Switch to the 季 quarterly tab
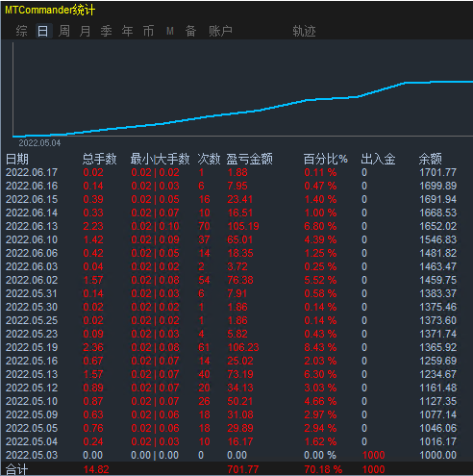Viewport: 473px width, 476px height. coord(106,31)
